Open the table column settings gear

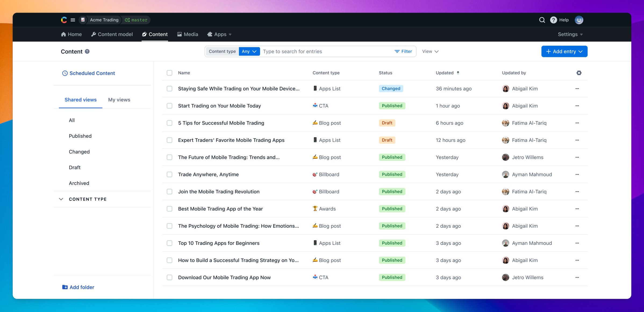tap(579, 73)
